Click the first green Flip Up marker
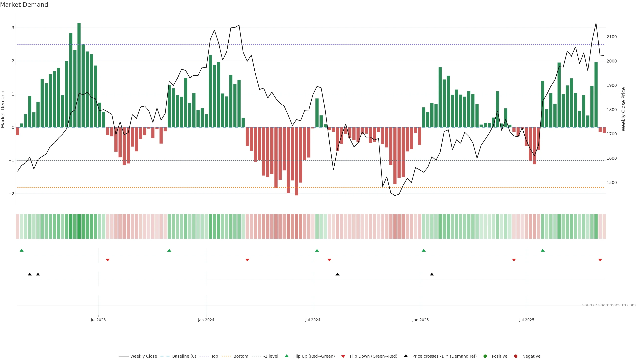644x362 pixels. click(21, 251)
